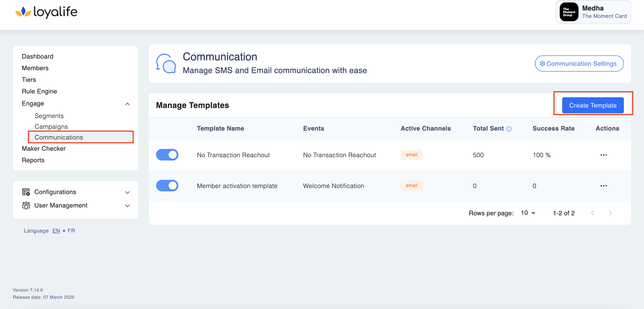Go to previous page arrow
Image resolution: width=644 pixels, height=309 pixels.
[592, 213]
